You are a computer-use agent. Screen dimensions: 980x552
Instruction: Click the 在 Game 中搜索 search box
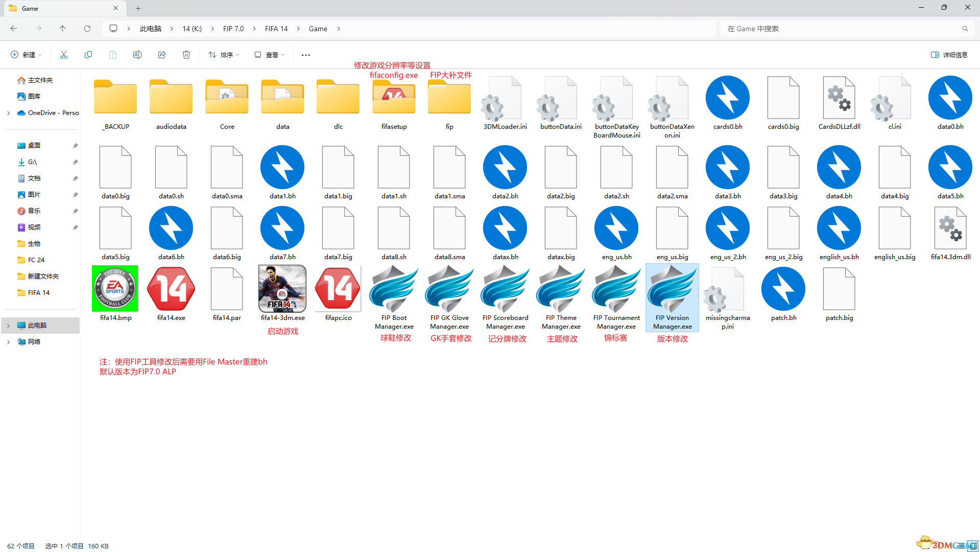843,29
